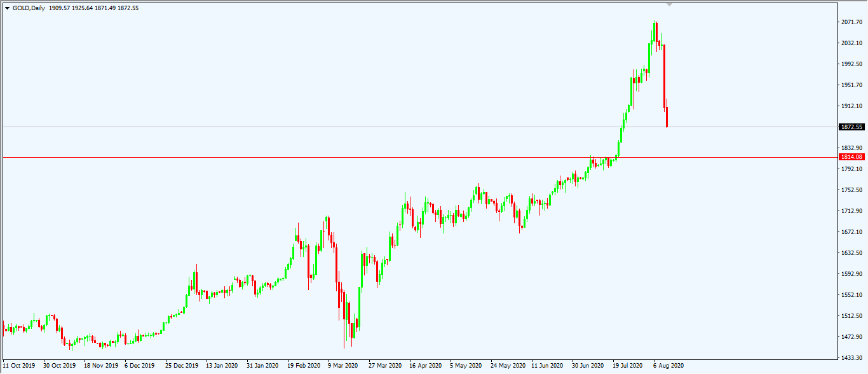Click the gray chart shift triangle marker
This screenshot has height=374, width=868.
click(x=668, y=4)
